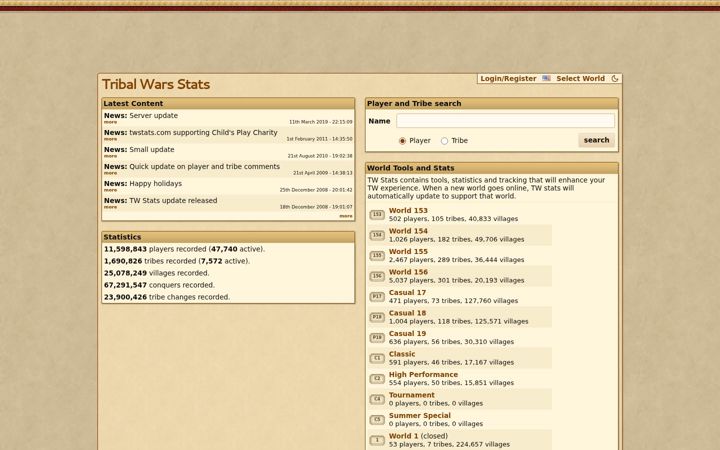Click the World 155 badge icon

coord(377,256)
